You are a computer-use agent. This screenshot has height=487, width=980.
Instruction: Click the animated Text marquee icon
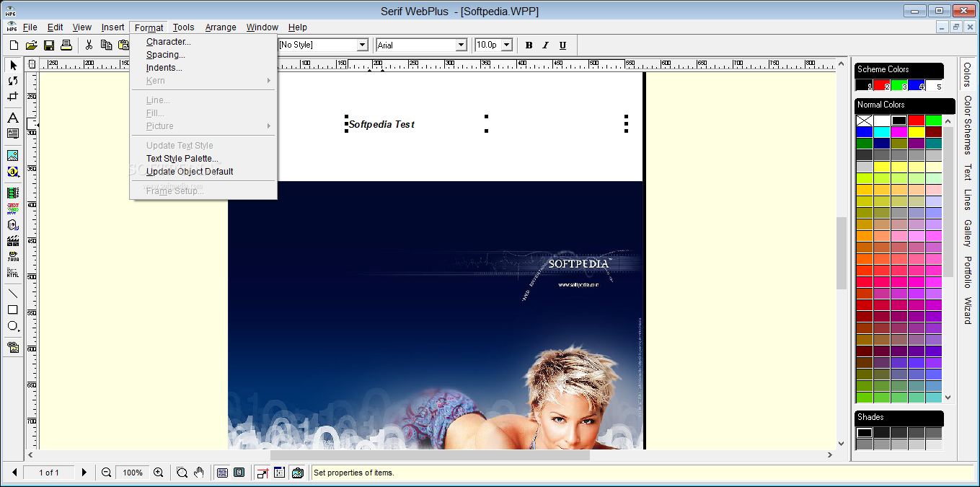(13, 209)
